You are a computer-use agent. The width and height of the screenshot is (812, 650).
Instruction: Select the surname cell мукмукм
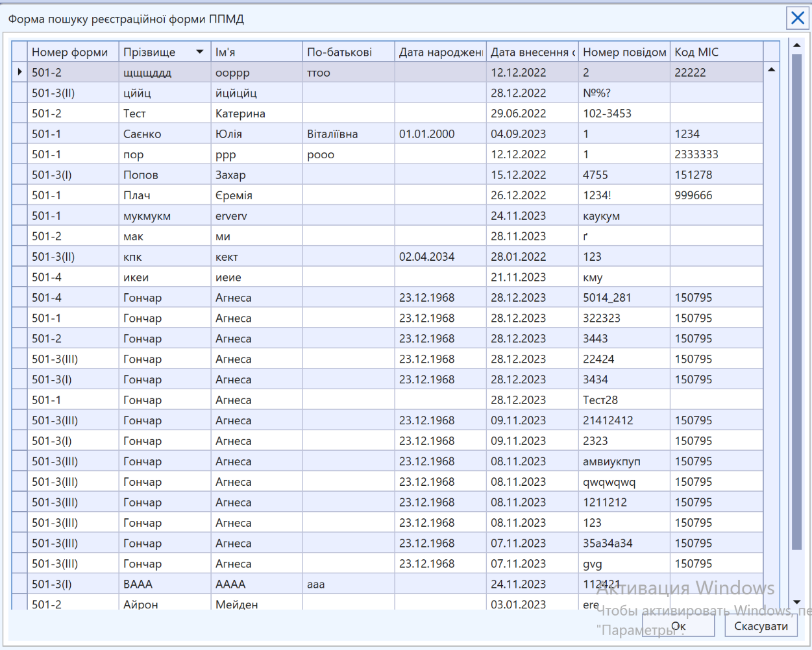[x=165, y=216]
